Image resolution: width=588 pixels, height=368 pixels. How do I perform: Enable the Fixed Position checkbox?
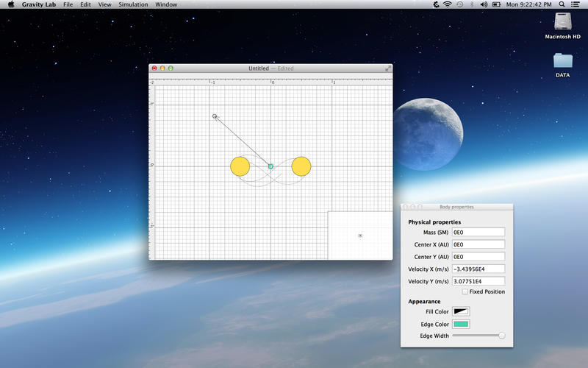click(x=465, y=292)
